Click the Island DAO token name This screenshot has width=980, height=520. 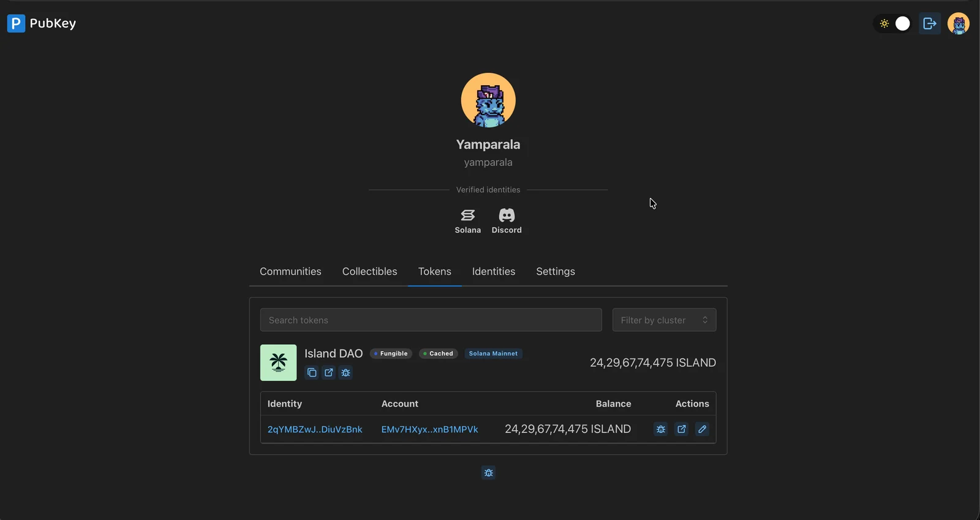tap(334, 353)
